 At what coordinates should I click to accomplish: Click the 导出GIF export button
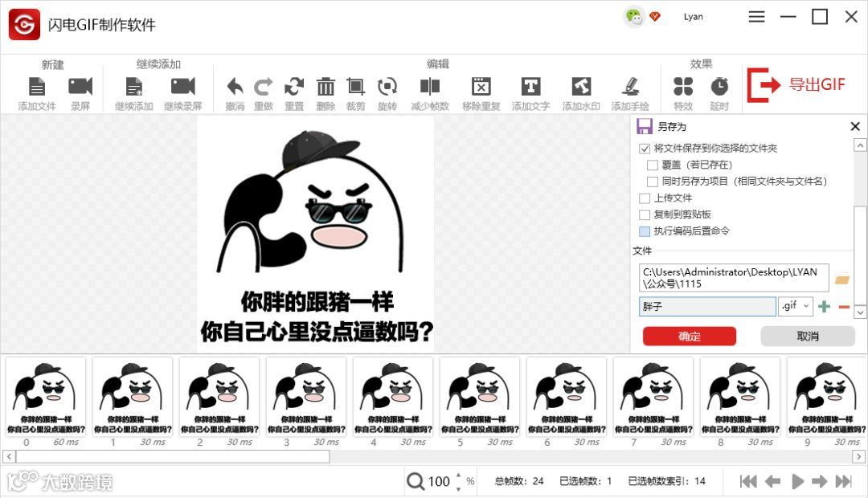tap(796, 84)
